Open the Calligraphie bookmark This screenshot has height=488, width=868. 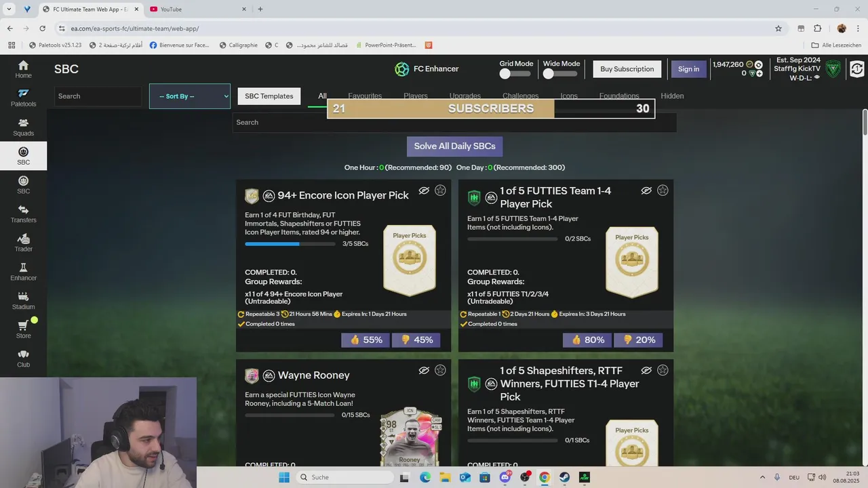coord(238,45)
